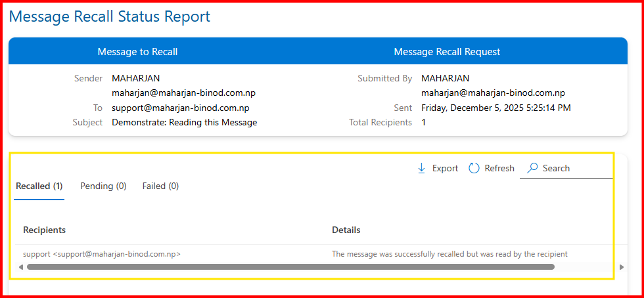The image size is (644, 298).
Task: Click the magnifying glass Search icon
Action: click(x=532, y=169)
